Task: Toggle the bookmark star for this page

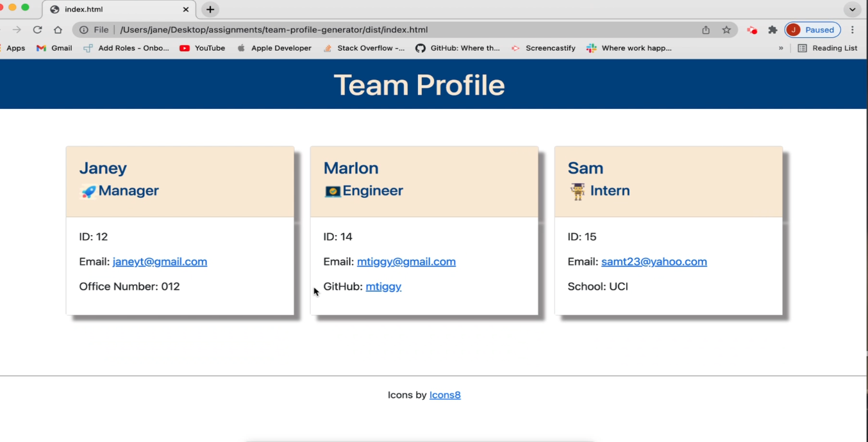Action: click(726, 29)
